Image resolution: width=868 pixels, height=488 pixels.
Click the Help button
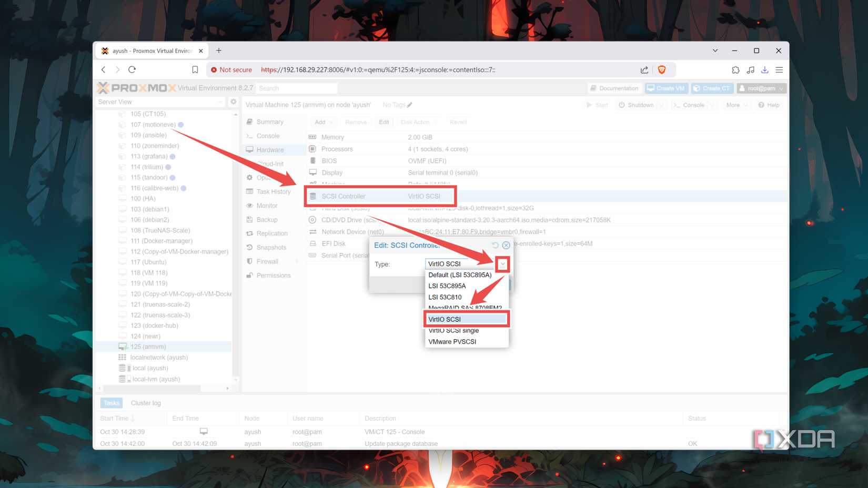click(769, 105)
